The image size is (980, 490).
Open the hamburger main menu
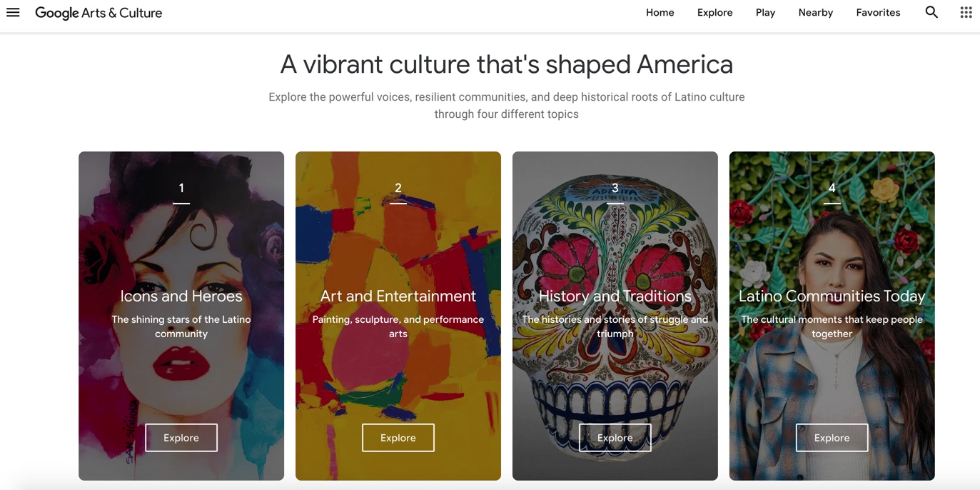(x=13, y=12)
